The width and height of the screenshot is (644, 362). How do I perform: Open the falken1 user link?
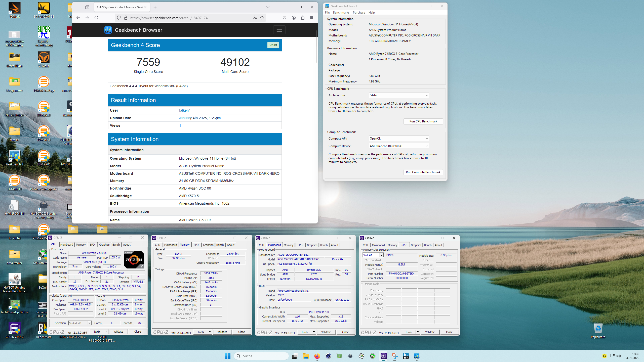[x=185, y=110]
